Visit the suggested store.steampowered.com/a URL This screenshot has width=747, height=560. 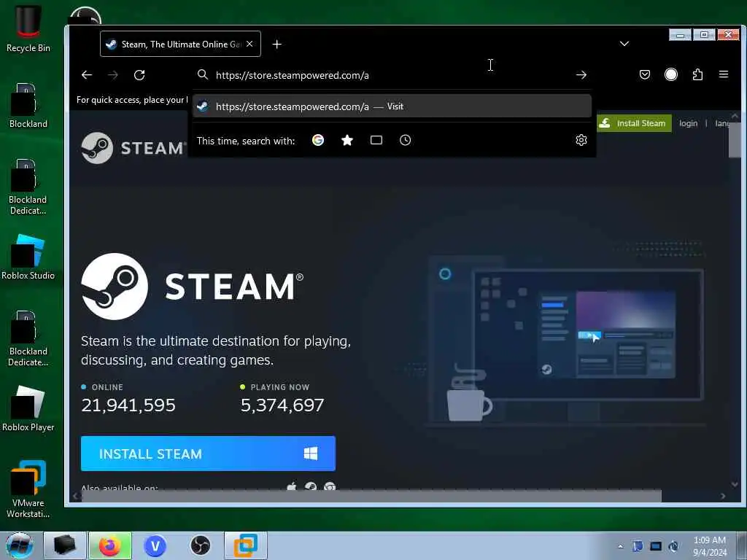(x=392, y=106)
